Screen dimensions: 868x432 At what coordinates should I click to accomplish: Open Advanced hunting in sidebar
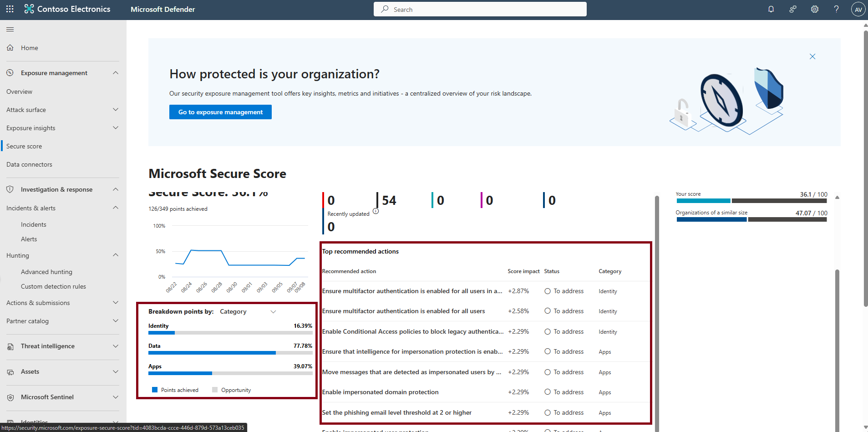pos(46,272)
